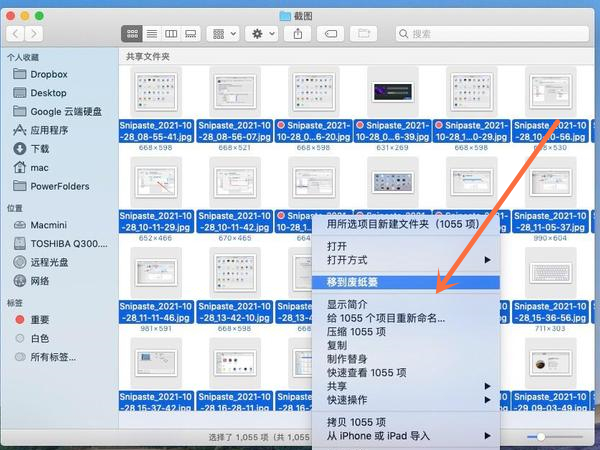Screen dimensions: 600x450
Task: Click the Share toolbar icon
Action: point(298,34)
